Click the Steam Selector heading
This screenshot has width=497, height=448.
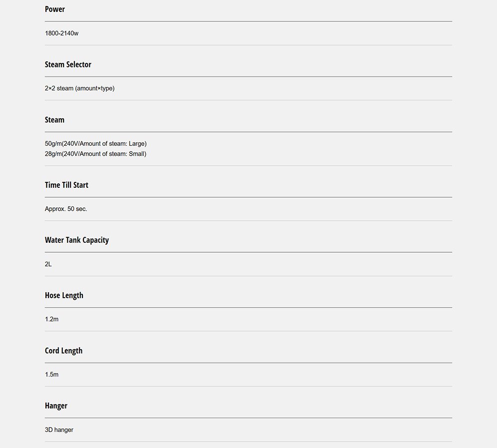click(x=68, y=64)
